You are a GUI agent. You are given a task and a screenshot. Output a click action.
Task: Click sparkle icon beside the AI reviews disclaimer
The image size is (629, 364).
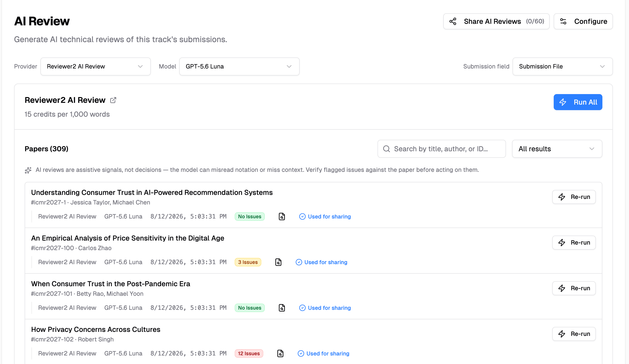[28, 170]
